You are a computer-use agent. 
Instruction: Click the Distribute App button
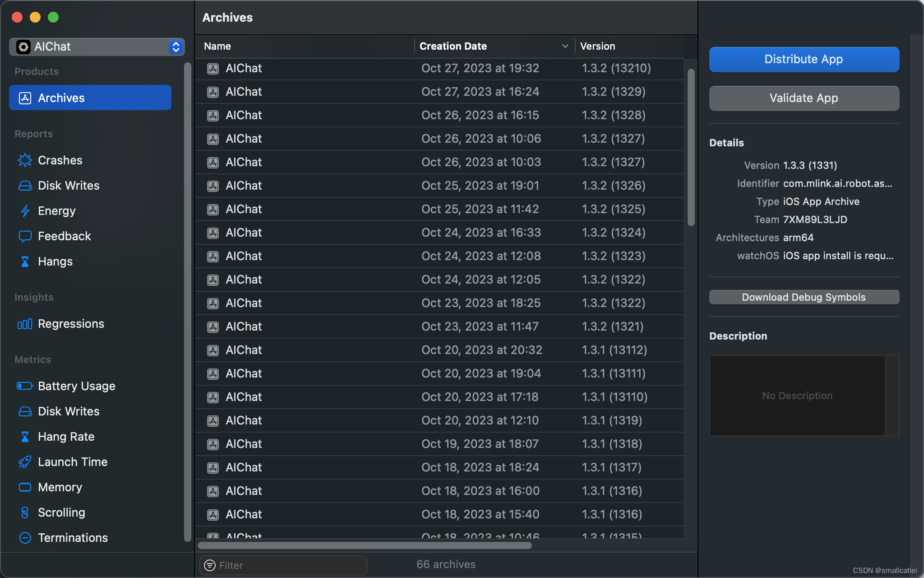pyautogui.click(x=804, y=59)
